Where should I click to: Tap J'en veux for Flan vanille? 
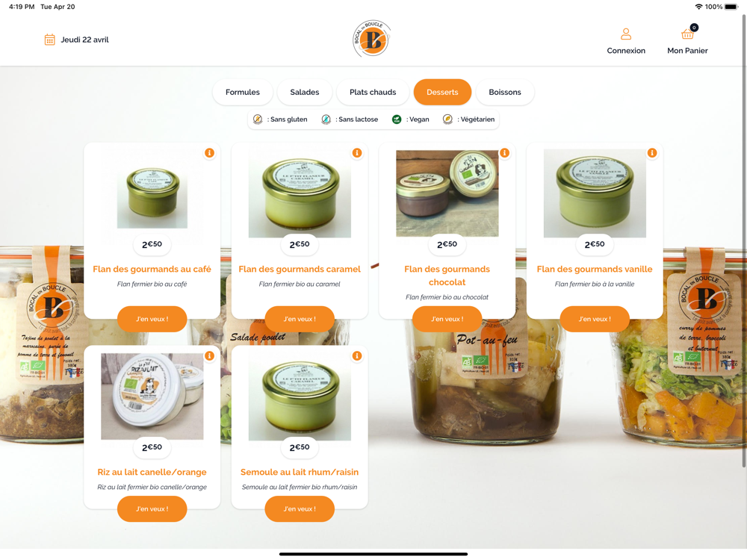pos(595,319)
